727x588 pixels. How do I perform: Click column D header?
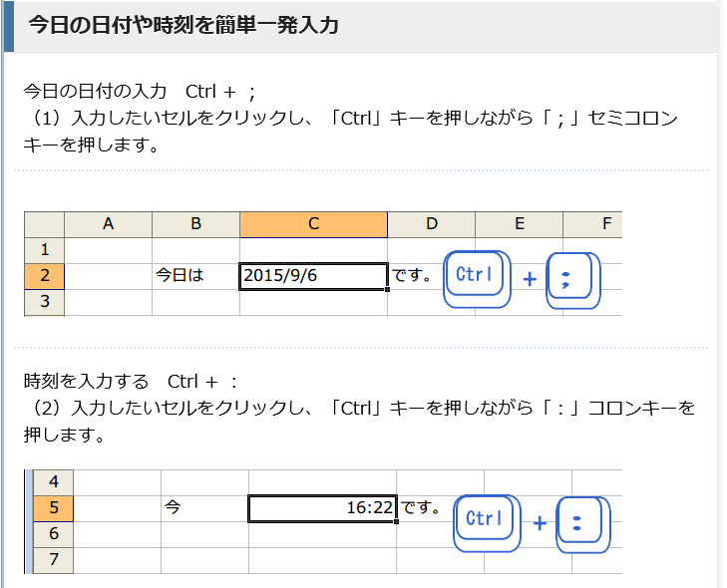pyautogui.click(x=431, y=224)
